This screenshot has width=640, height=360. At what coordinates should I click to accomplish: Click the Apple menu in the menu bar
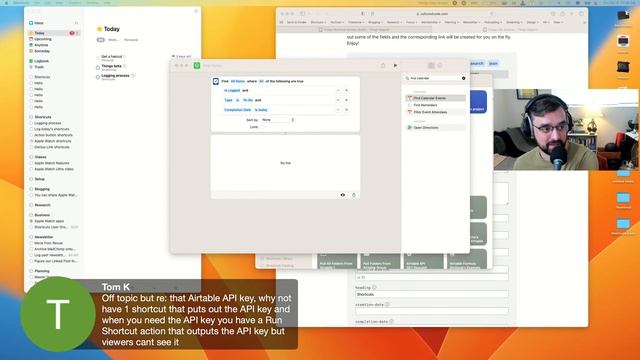click(x=6, y=2)
